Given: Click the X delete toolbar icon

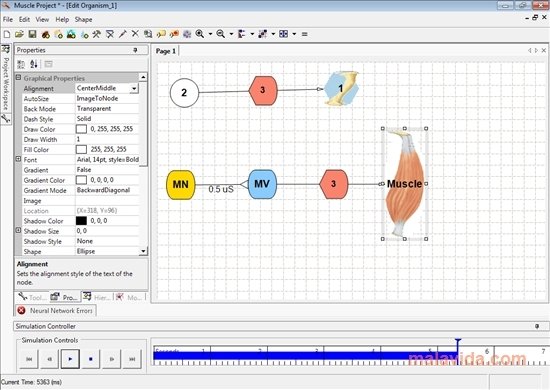Looking at the screenshot, I should point(135,34).
